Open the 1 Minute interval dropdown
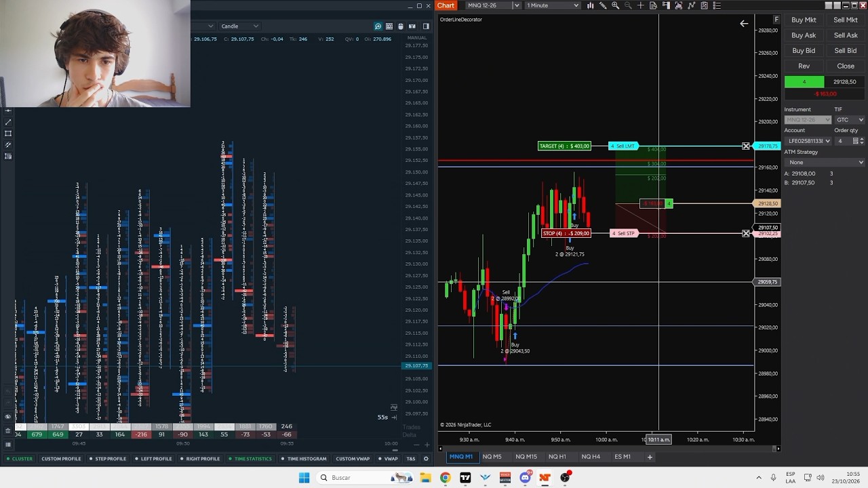 552,5
